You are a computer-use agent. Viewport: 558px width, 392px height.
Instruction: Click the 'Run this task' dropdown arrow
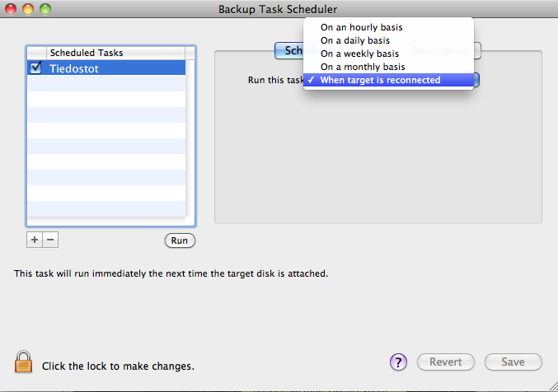tap(476, 80)
